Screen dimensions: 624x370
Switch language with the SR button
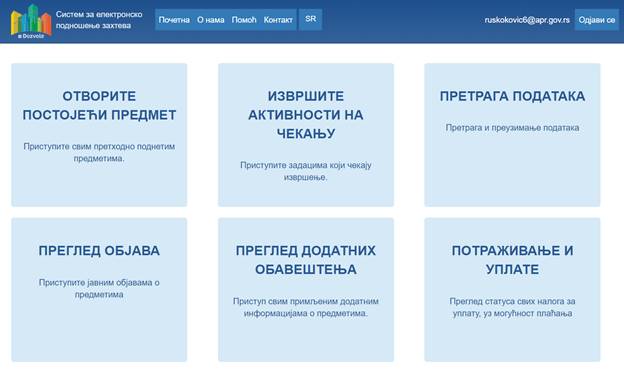pyautogui.click(x=310, y=19)
